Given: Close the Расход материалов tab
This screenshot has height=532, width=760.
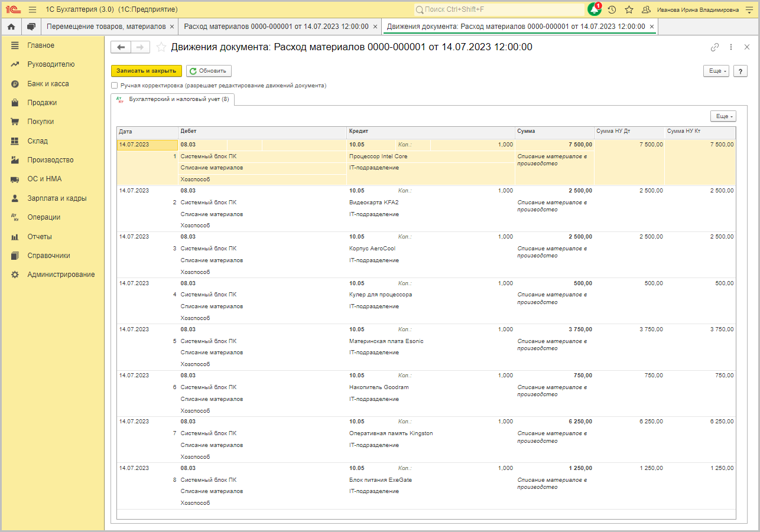Looking at the screenshot, I should (375, 27).
